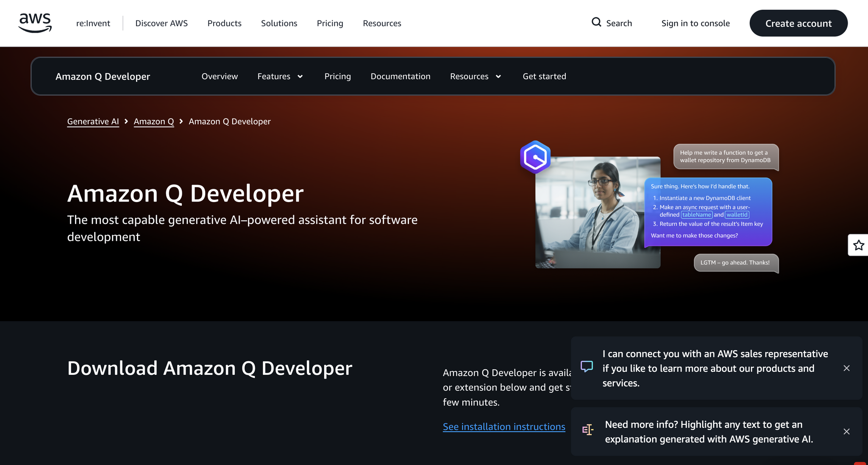This screenshot has width=868, height=465.
Task: Click the AWS sales representative message text
Action: [x=715, y=368]
